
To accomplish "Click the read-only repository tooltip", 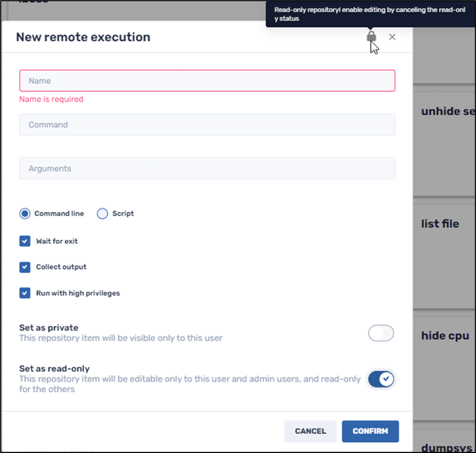I will (370, 14).
